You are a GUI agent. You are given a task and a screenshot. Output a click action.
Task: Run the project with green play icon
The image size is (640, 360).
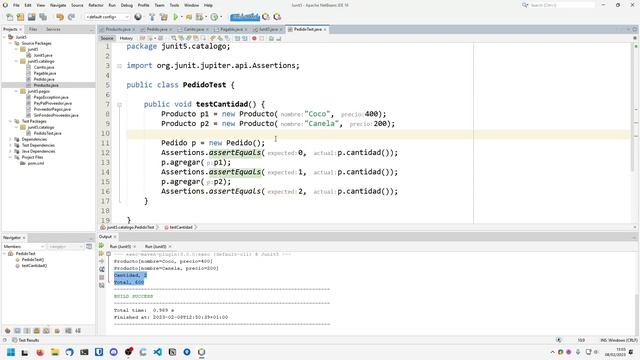coord(176,17)
